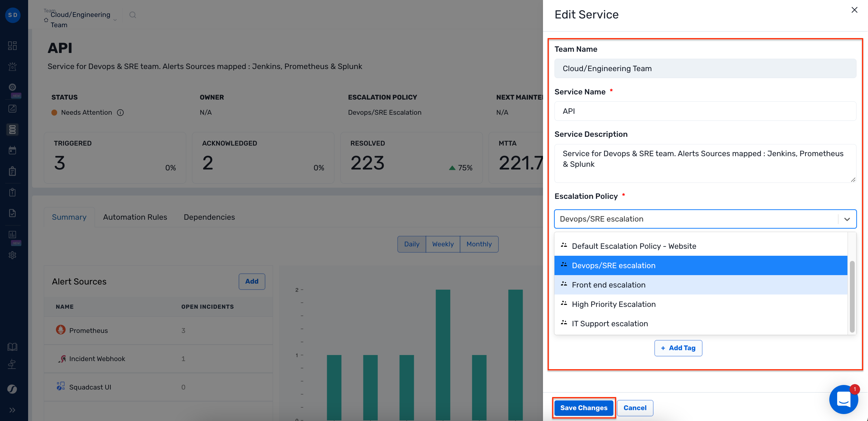The image size is (868, 421).
Task: Open the Status info tooltip beside Needs Attention
Action: 121,112
